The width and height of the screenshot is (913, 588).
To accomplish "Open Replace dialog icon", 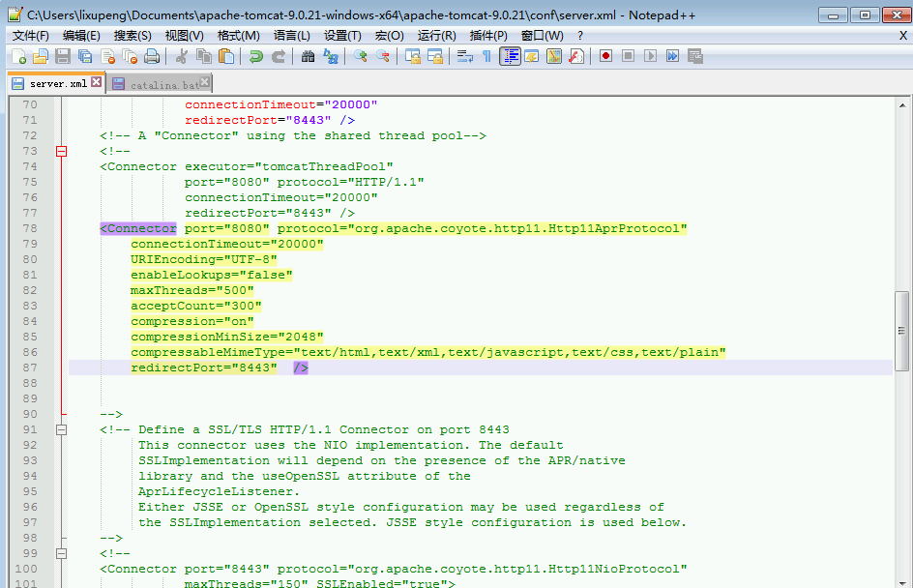I will pyautogui.click(x=331, y=56).
